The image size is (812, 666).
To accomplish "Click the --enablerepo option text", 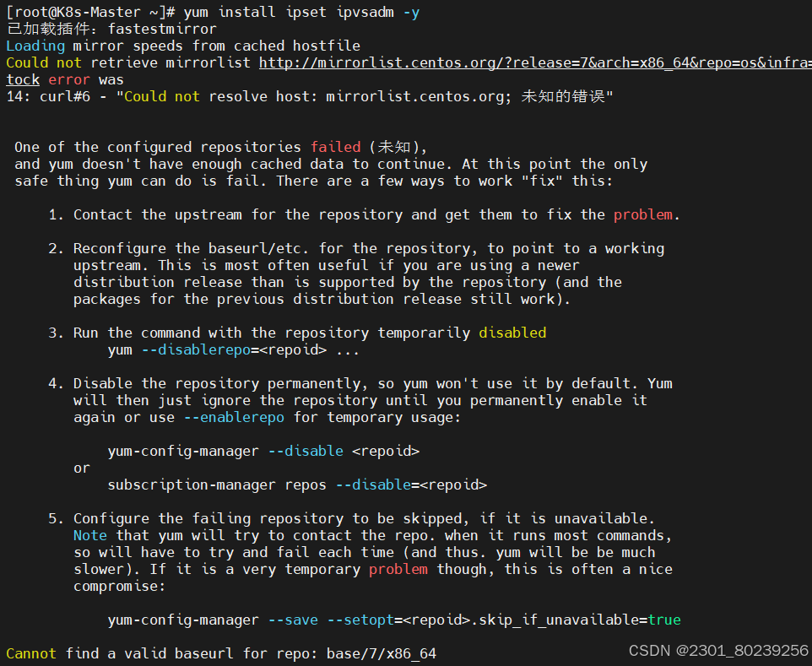I will click(x=234, y=418).
